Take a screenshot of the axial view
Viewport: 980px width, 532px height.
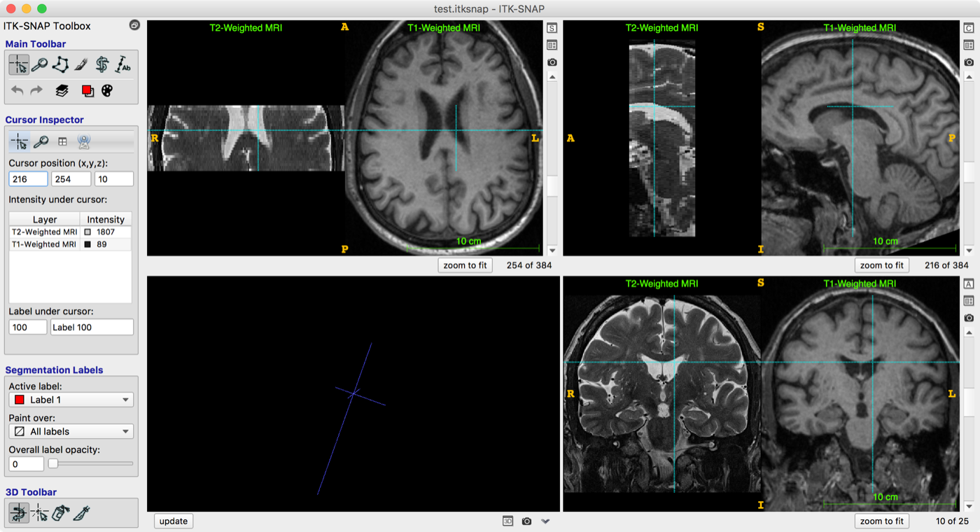[x=552, y=62]
